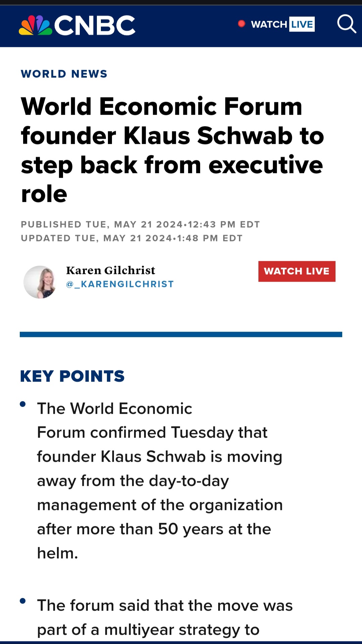
Task: Visit the @_KARENGILCHRIST Twitter handle
Action: point(120,284)
